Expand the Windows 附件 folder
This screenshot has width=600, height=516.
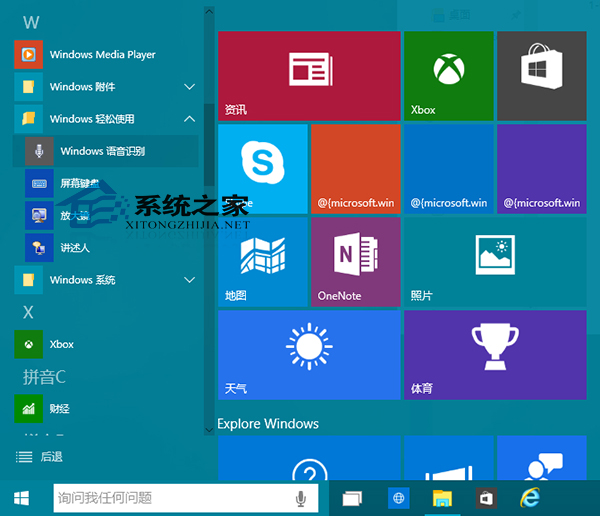point(189,87)
